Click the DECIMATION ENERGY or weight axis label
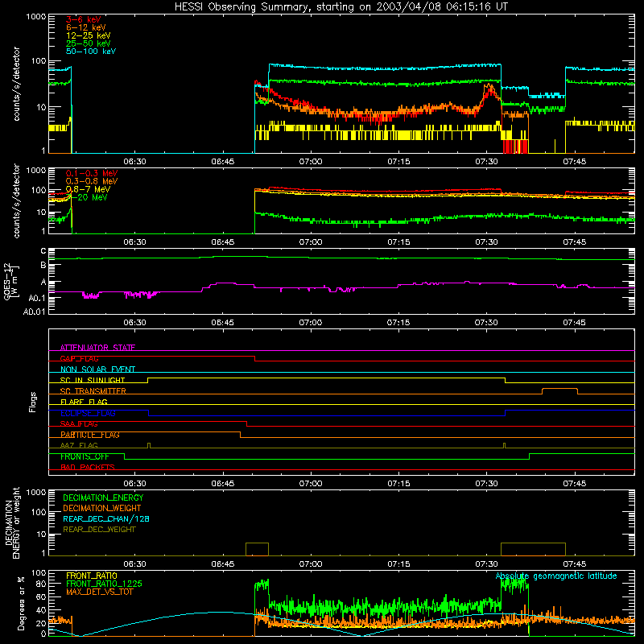The height and width of the screenshot is (644, 644). pyautogui.click(x=12, y=522)
